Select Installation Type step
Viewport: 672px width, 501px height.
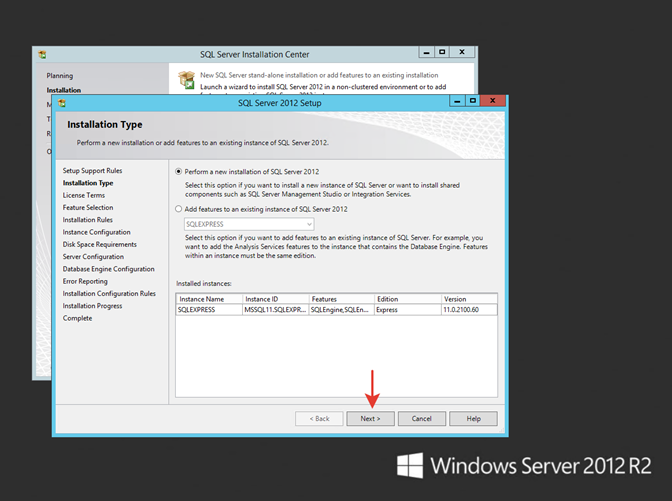tap(88, 183)
